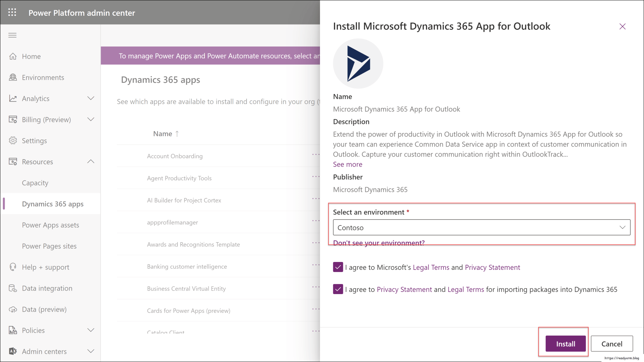This screenshot has height=362, width=644.
Task: Open Data integration via its sidebar icon
Action: (x=13, y=288)
